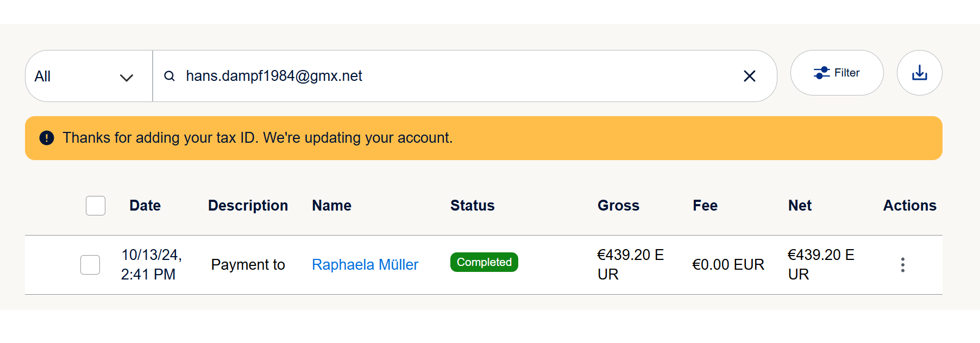Image resolution: width=980 pixels, height=343 pixels.
Task: Click the Date column header
Action: coord(145,206)
